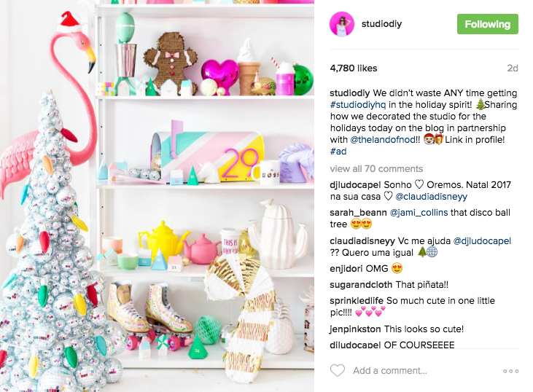Image resolution: width=533 pixels, height=392 pixels.
Task: Like the post with heart icon
Action: 338,370
